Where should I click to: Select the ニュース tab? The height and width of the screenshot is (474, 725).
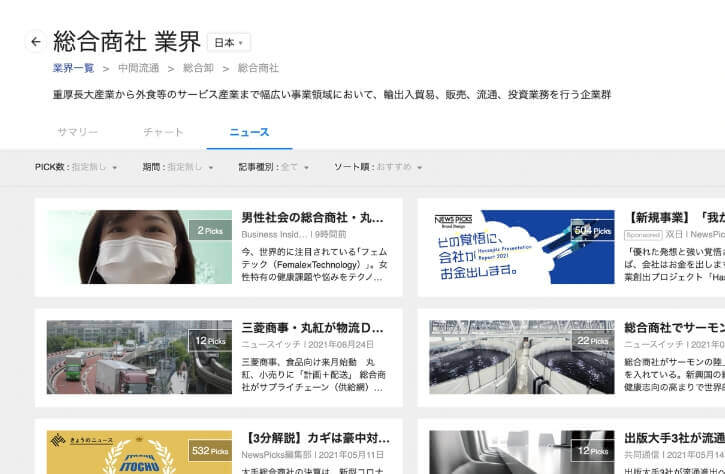pyautogui.click(x=249, y=132)
